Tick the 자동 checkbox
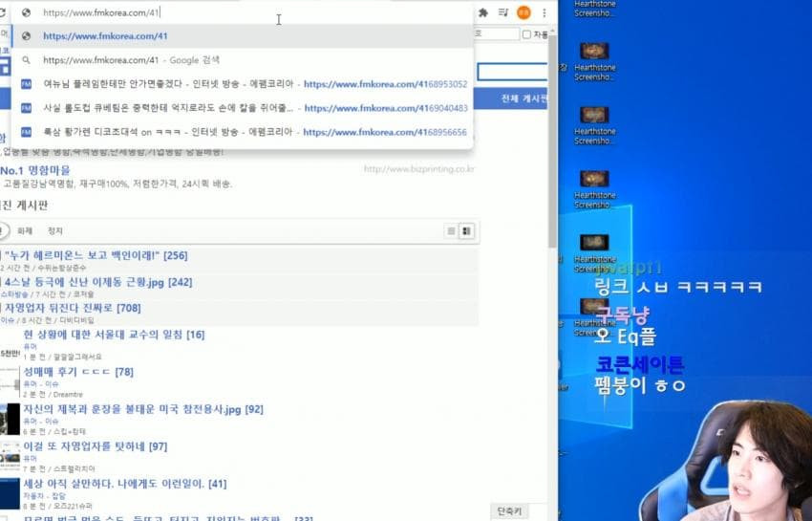812x521 pixels. (526, 34)
